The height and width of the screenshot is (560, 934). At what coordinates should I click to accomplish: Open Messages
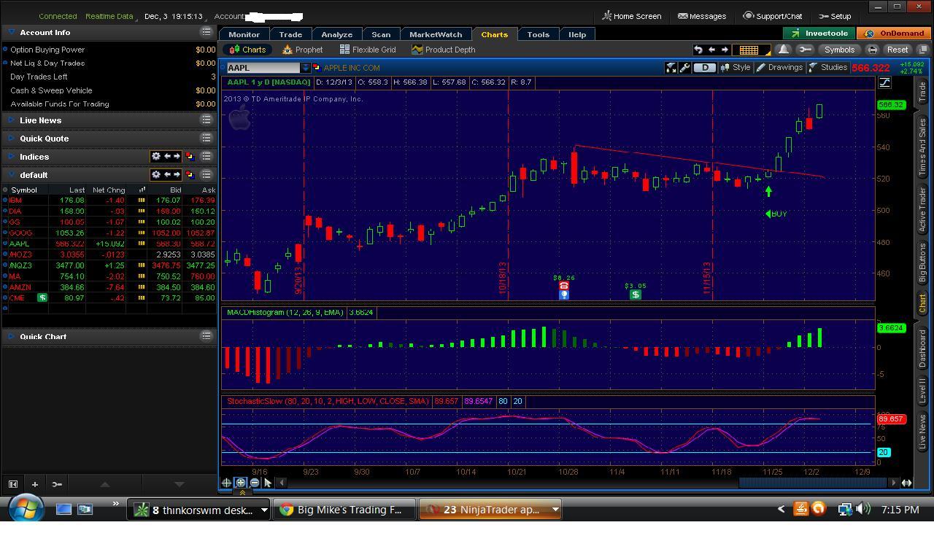point(702,16)
